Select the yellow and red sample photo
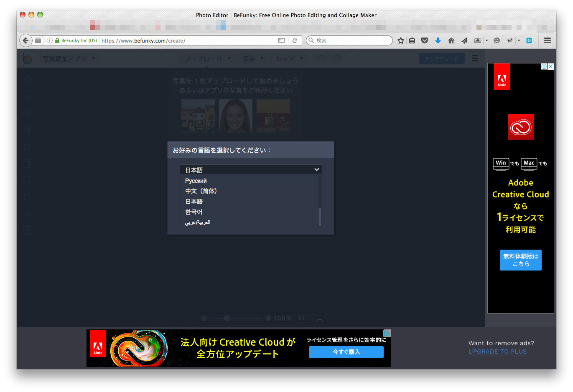The width and height of the screenshot is (573, 392). 273,116
